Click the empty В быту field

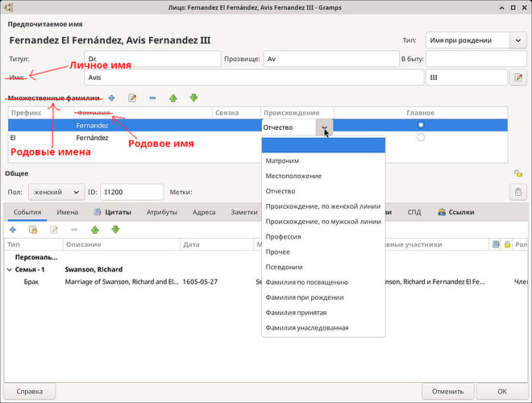[x=476, y=59]
